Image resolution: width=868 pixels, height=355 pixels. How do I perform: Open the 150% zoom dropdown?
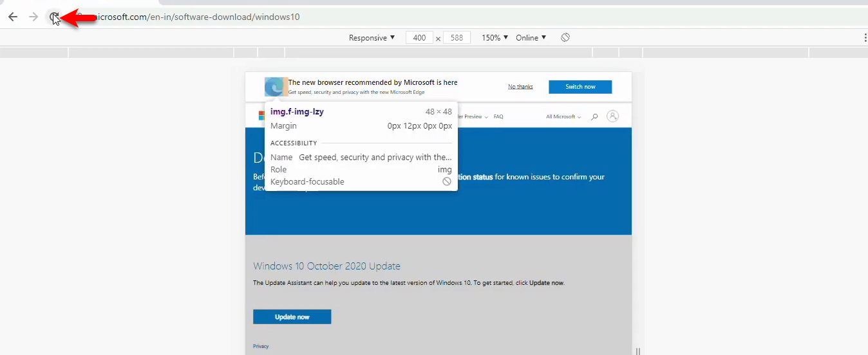point(495,38)
